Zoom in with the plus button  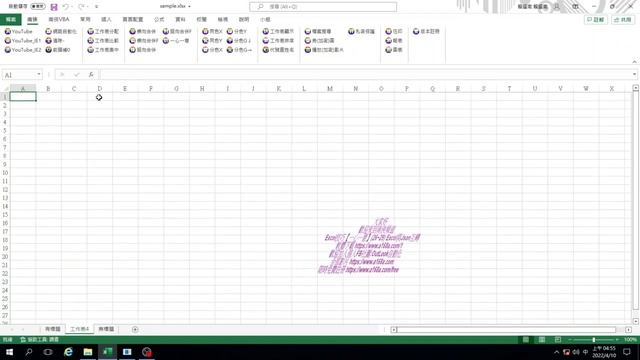[x=617, y=340]
